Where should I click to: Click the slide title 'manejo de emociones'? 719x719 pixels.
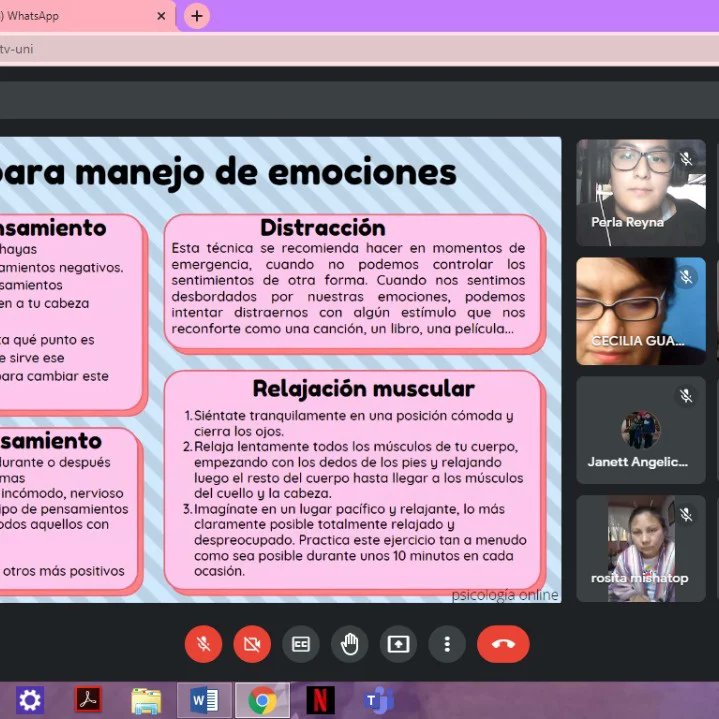[x=266, y=172]
